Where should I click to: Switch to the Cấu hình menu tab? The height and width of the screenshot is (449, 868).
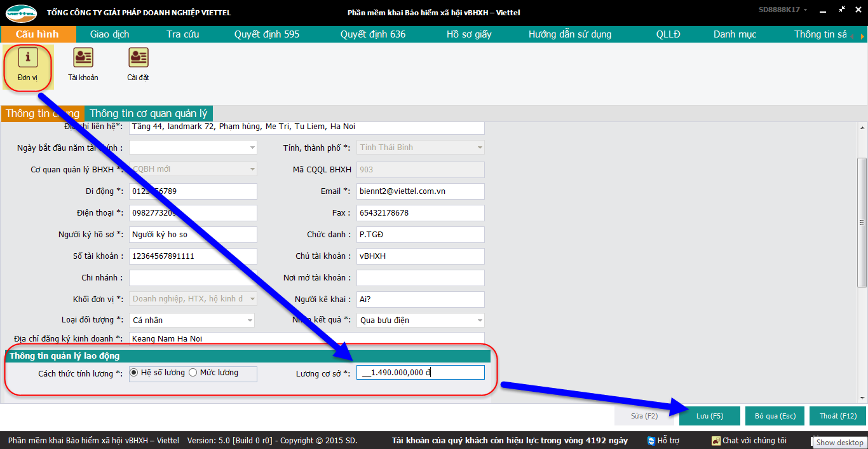point(37,34)
